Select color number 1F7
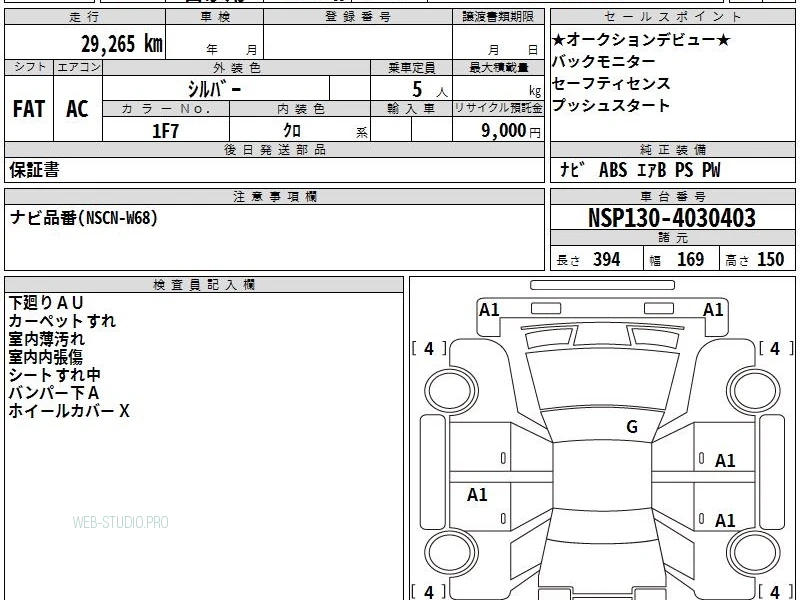800x600 pixels. pyautogui.click(x=165, y=131)
